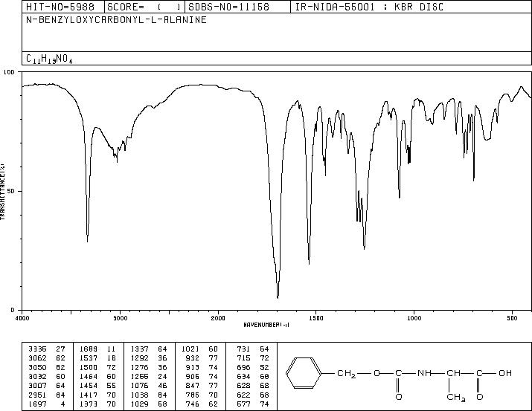Click the 4000 tick label on wavenumber axis
The image size is (532, 411).
click(x=22, y=318)
